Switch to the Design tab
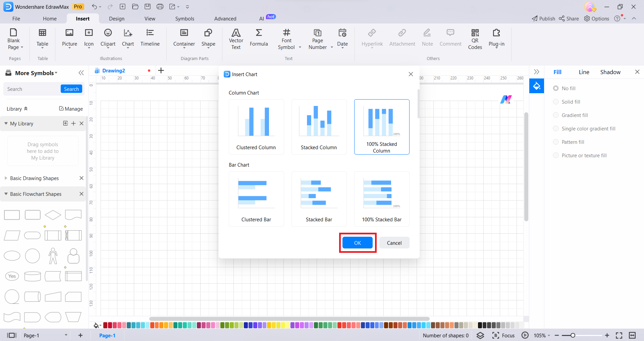644x341 pixels. click(117, 19)
